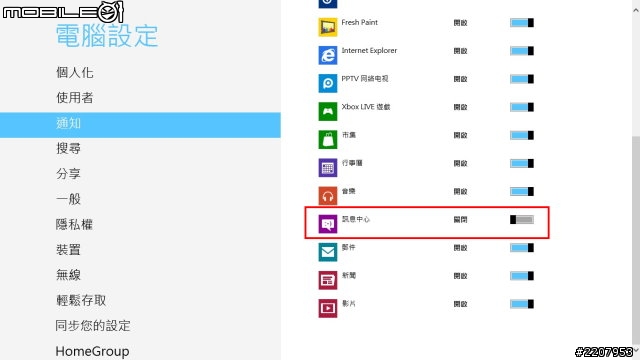The width and height of the screenshot is (640, 360).
Task: Click the Internet Explorer app icon
Action: point(328,55)
